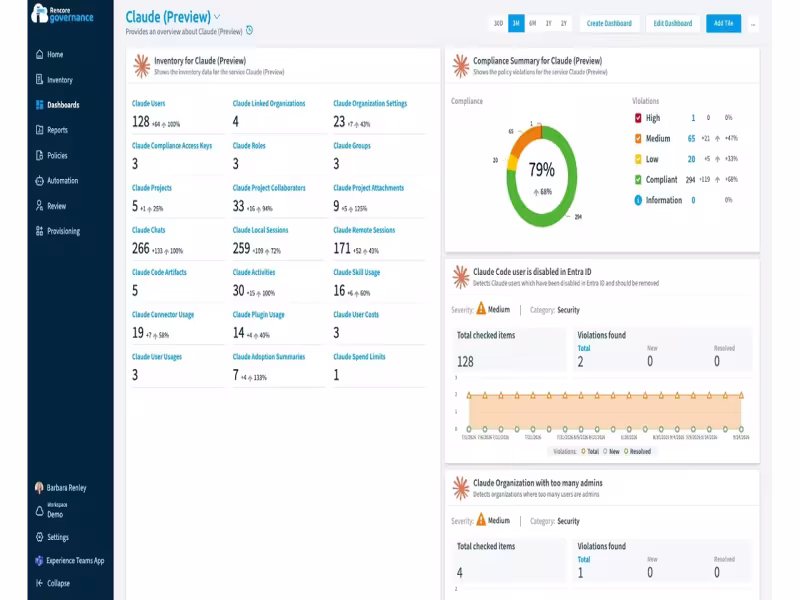Click the Entra ID policy starburst icon

[461, 277]
